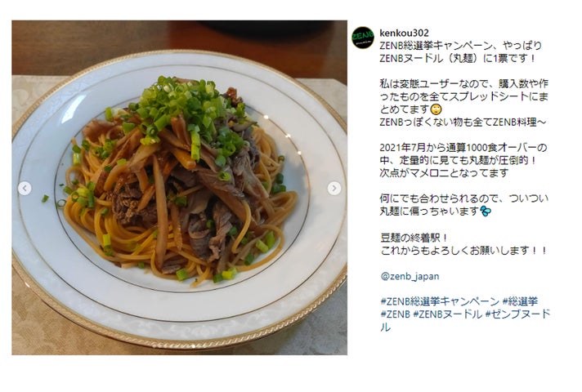Click the line beginning 2021年7月から通算1000食
The width and height of the screenshot is (582, 392).
tap(463, 148)
